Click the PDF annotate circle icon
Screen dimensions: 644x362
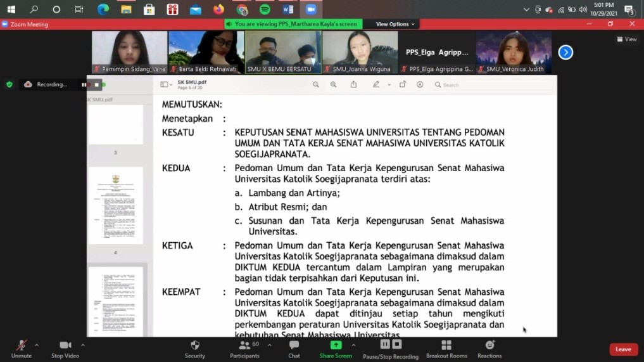420,85
